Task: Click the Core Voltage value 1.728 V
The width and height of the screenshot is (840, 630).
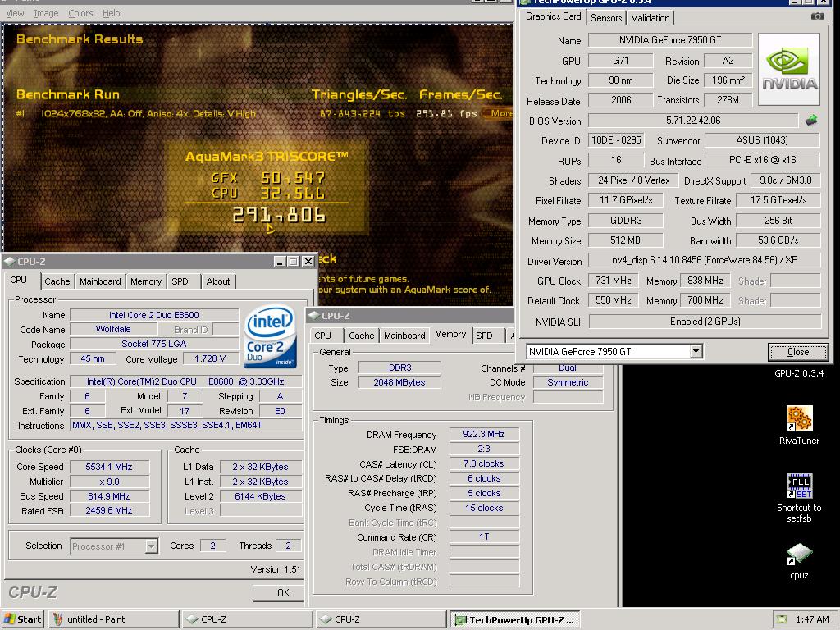Action: point(210,359)
